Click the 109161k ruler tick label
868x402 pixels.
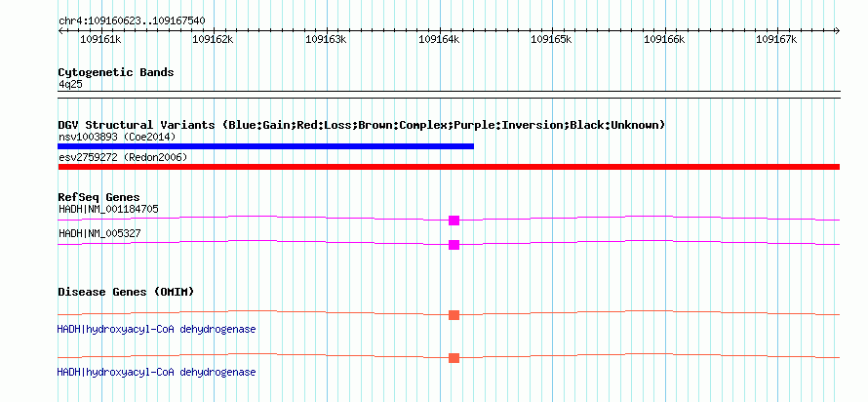pyautogui.click(x=101, y=39)
